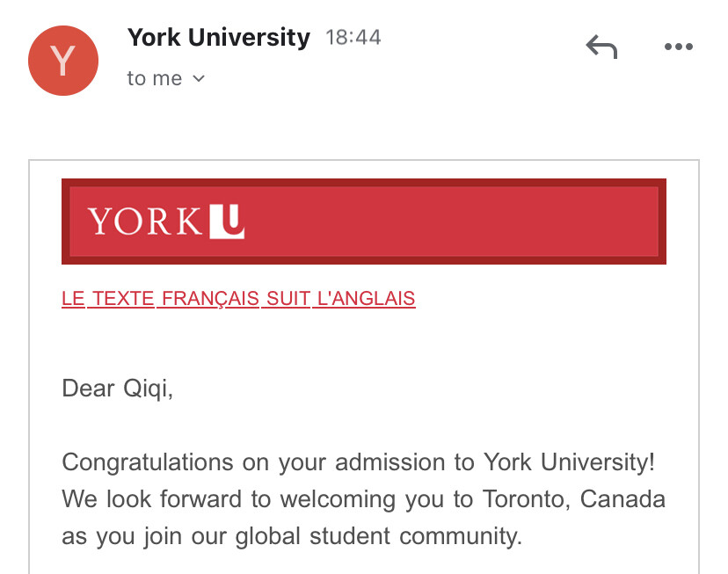Open the three-dot more options menu
Viewport: 728px width, 574px height.
(679, 47)
